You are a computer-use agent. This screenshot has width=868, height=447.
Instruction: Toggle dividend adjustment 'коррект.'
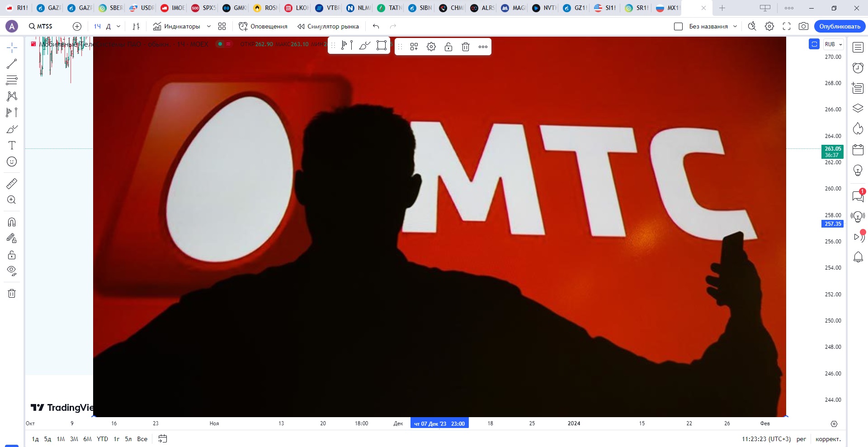[828, 439]
